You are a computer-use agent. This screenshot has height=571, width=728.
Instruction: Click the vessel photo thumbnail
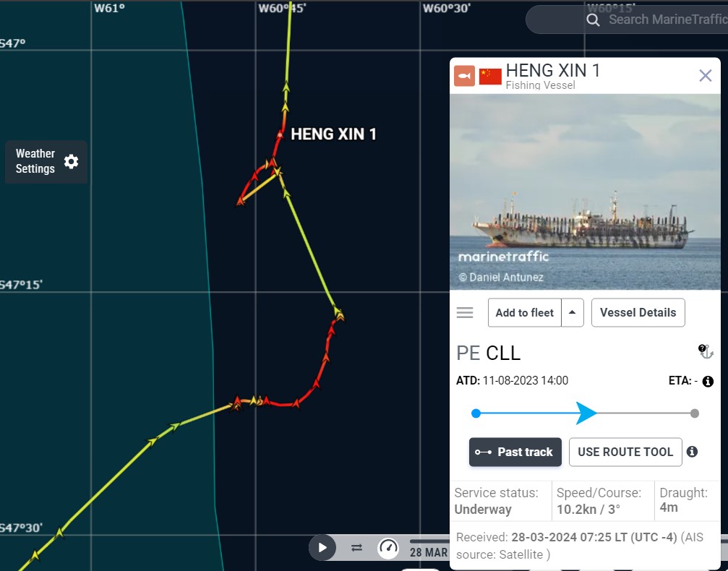(585, 192)
